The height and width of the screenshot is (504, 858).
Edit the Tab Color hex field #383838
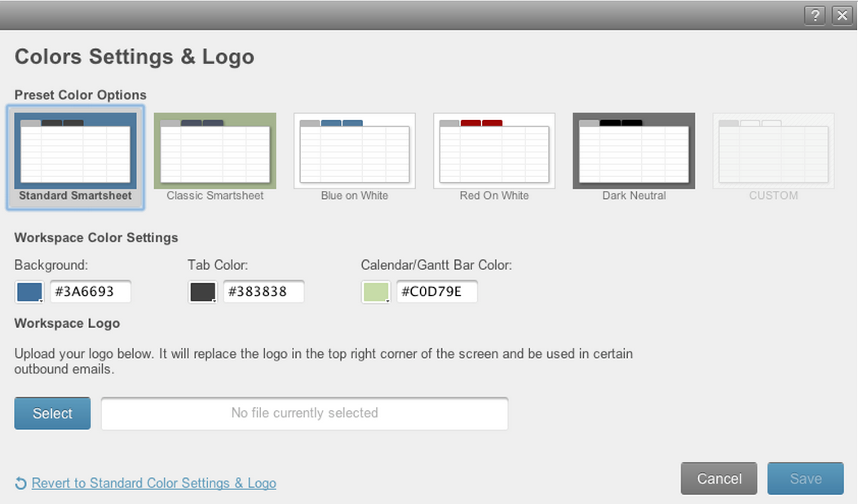[263, 291]
